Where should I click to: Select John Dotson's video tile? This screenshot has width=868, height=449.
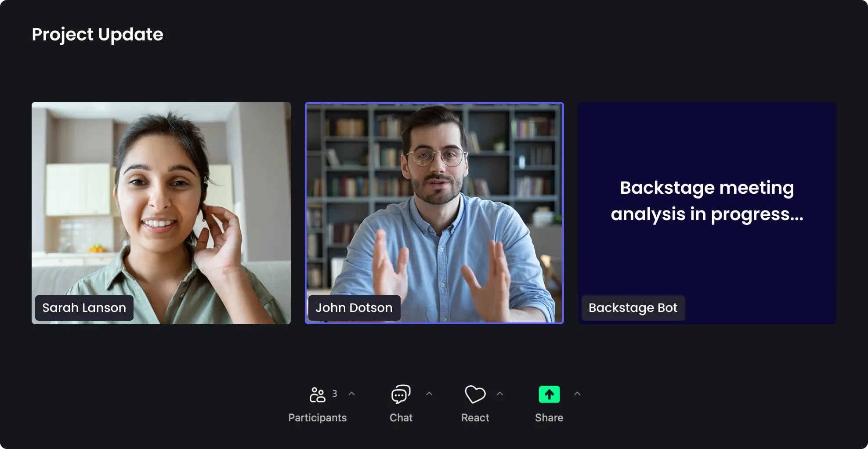click(x=434, y=213)
